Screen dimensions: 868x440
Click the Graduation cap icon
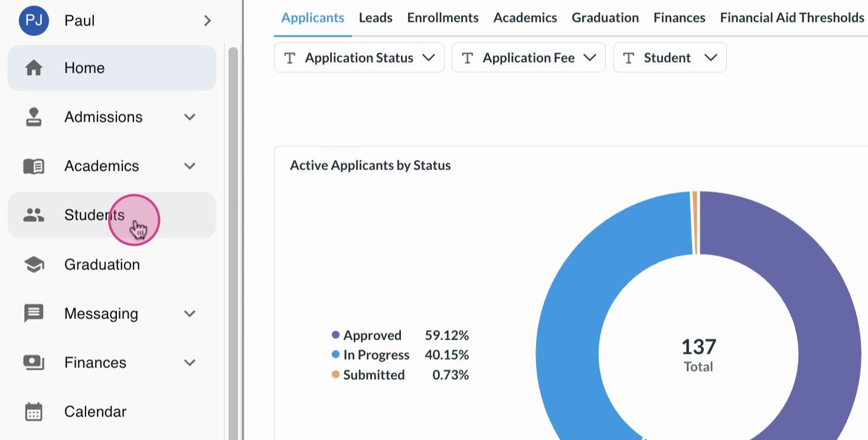pyautogui.click(x=34, y=265)
